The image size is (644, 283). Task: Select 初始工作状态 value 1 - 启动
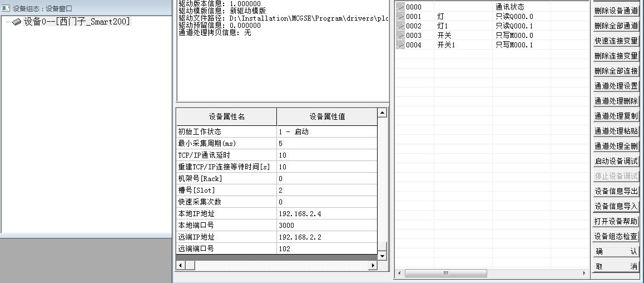click(327, 131)
